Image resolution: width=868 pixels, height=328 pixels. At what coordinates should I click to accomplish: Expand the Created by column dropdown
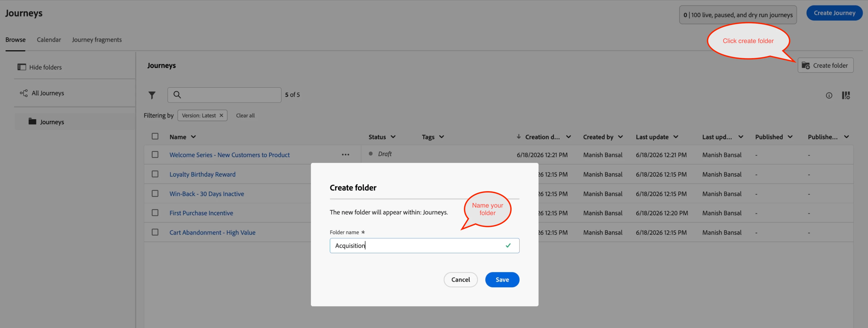pyautogui.click(x=620, y=137)
